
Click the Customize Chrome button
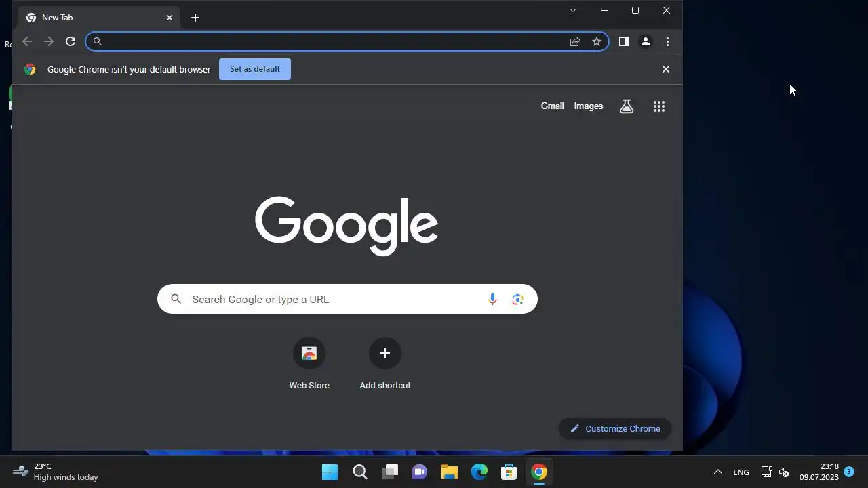click(x=615, y=428)
